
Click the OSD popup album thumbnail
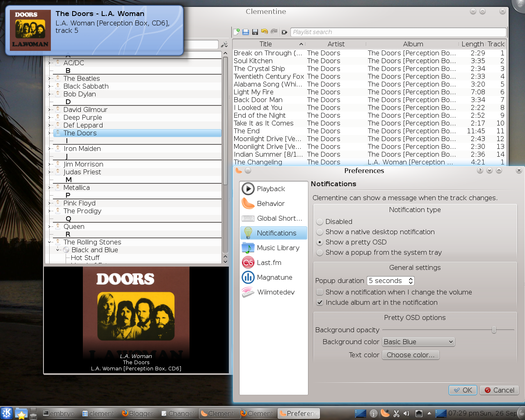click(30, 30)
